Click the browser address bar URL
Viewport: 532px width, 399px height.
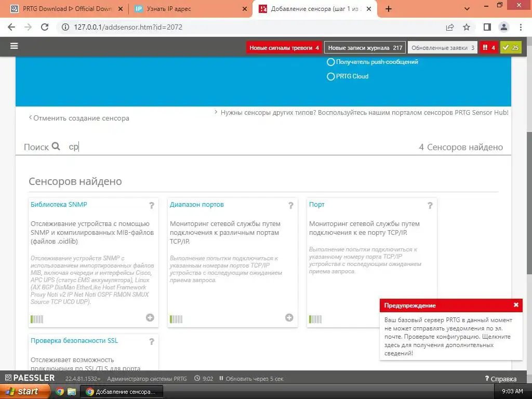click(x=128, y=27)
